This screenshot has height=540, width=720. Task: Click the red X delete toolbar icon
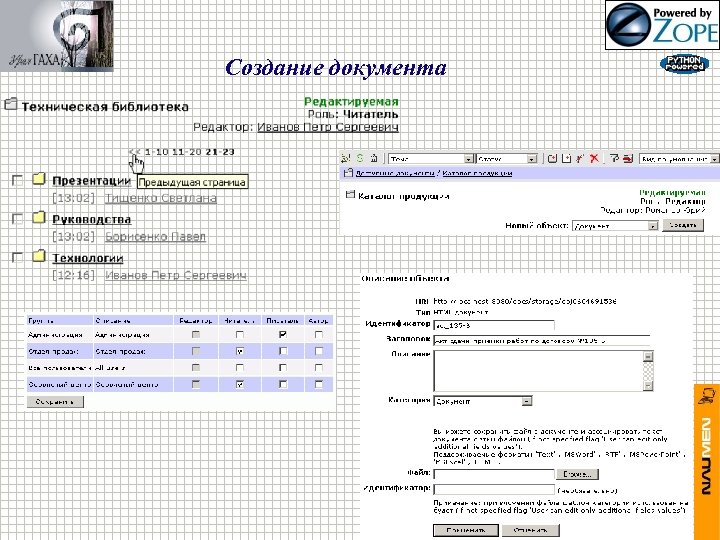pyautogui.click(x=594, y=158)
